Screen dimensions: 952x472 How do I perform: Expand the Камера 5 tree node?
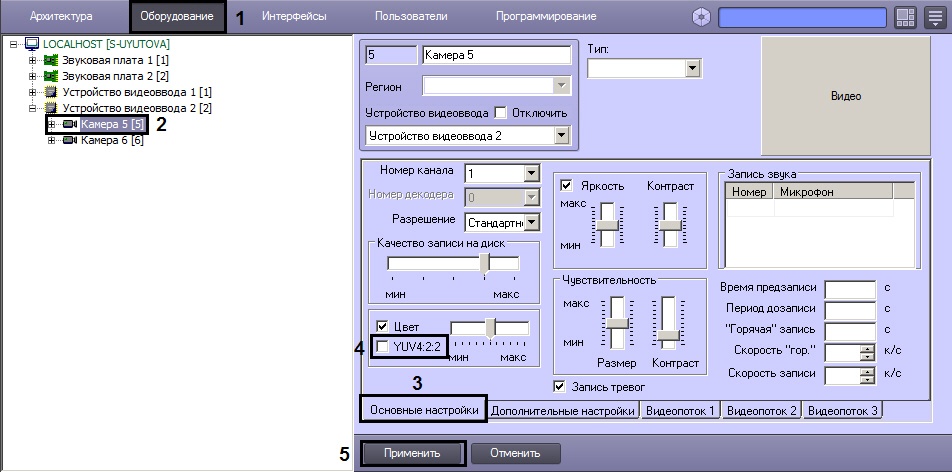point(51,124)
